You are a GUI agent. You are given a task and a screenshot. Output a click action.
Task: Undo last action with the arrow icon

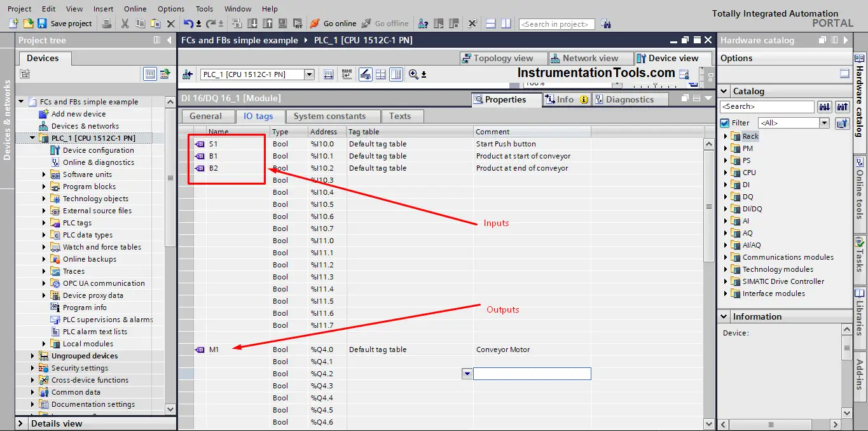[x=189, y=24]
